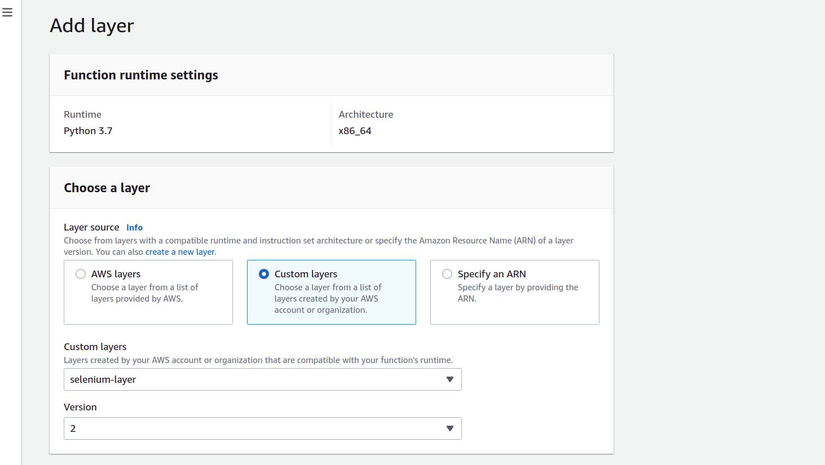
Task: Click the 'Function runtime settings' panel header
Action: [x=141, y=75]
